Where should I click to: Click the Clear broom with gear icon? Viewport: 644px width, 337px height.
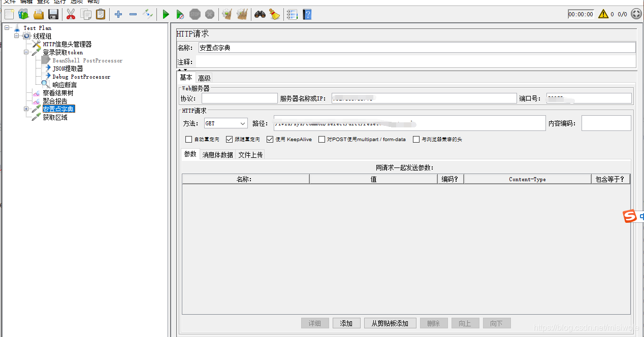click(227, 14)
